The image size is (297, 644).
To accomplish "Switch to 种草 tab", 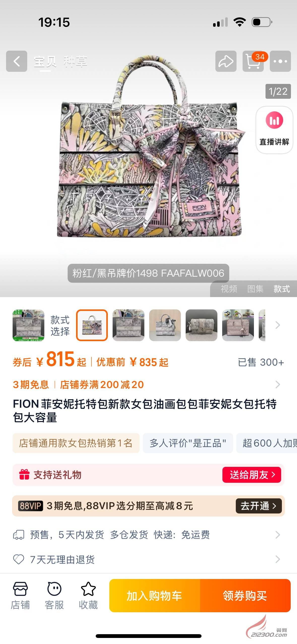I will coord(75,62).
